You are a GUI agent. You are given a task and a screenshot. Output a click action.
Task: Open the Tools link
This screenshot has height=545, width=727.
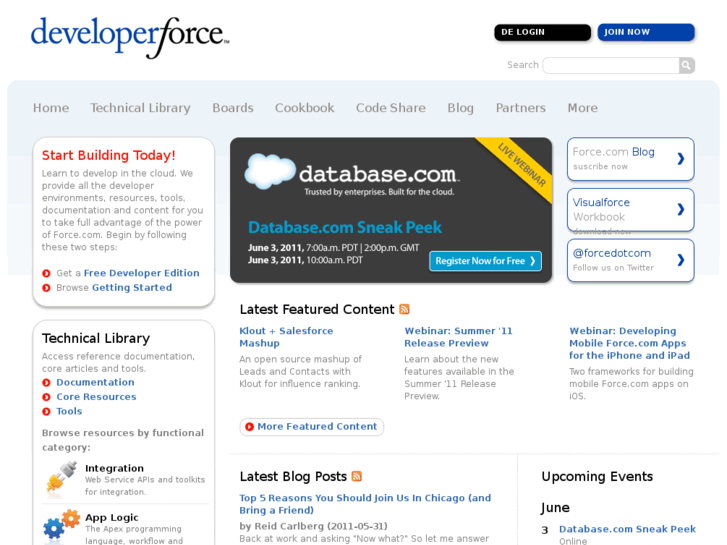pos(69,411)
